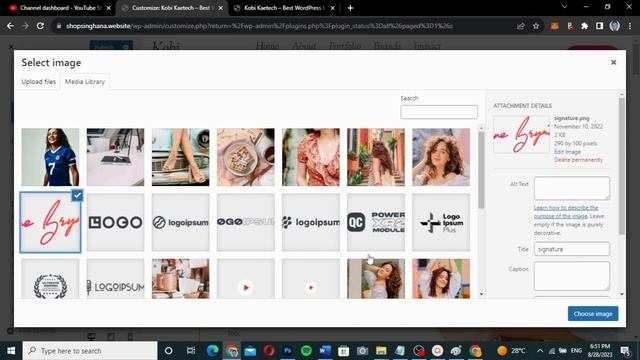The width and height of the screenshot is (640, 360).
Task: Click the taskbar search box
Action: (x=90, y=351)
